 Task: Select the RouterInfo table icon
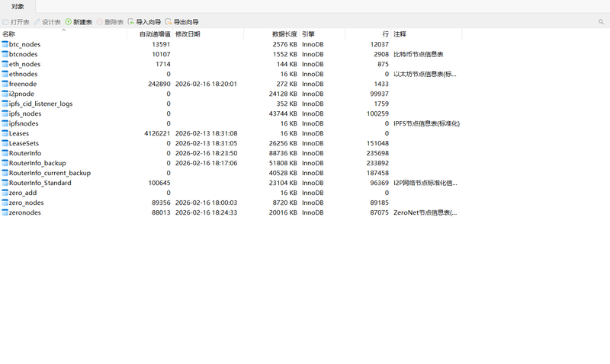coord(5,154)
